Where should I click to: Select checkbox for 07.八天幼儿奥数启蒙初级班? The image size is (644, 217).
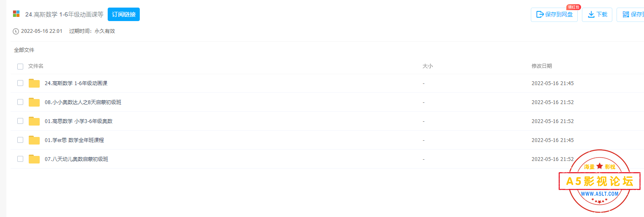(20, 159)
